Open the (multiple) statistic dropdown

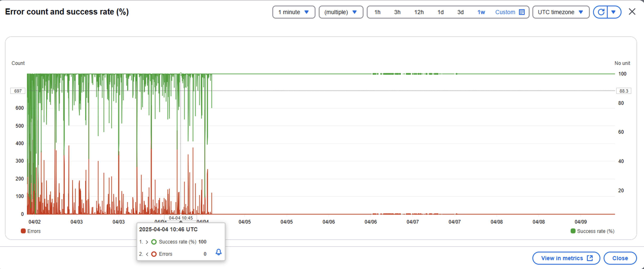(341, 12)
